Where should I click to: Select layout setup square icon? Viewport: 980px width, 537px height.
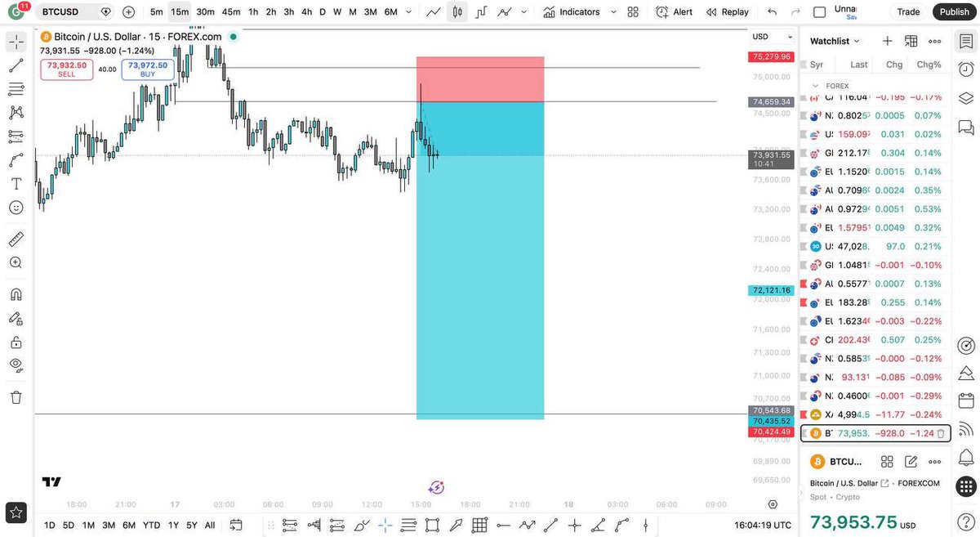point(820,12)
